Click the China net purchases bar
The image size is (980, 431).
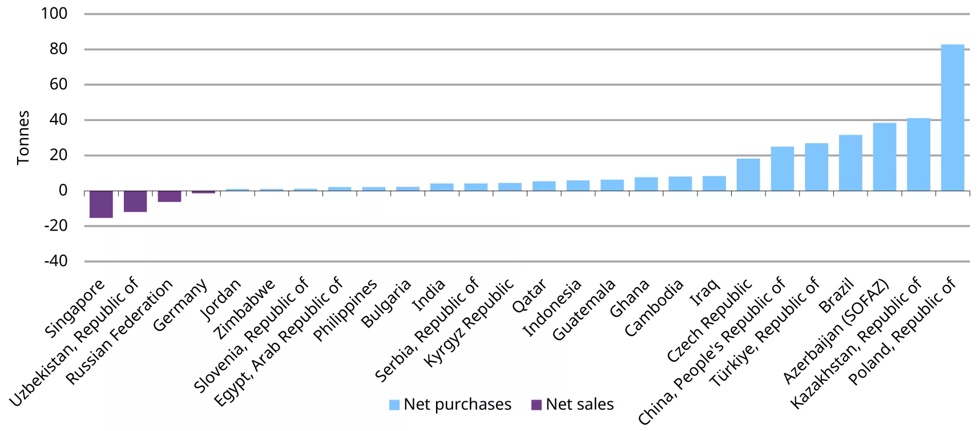pos(782,168)
